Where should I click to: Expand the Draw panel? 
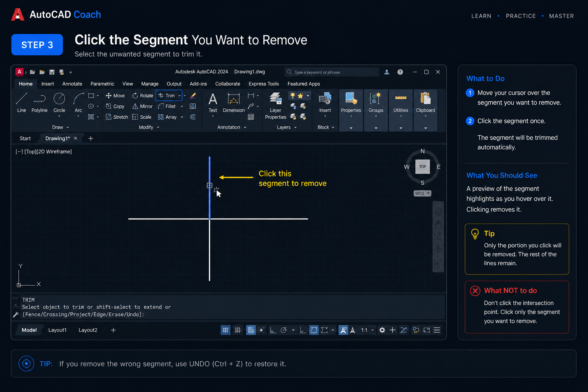(x=60, y=127)
